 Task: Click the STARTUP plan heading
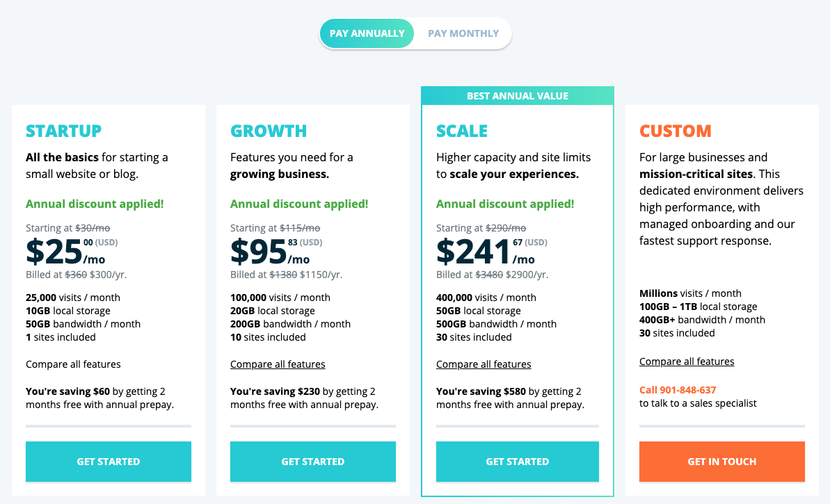tap(63, 131)
